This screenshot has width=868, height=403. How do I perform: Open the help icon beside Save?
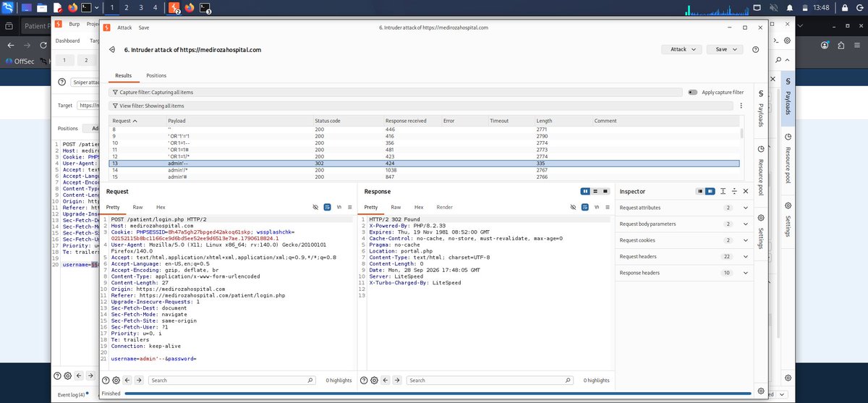coord(755,49)
